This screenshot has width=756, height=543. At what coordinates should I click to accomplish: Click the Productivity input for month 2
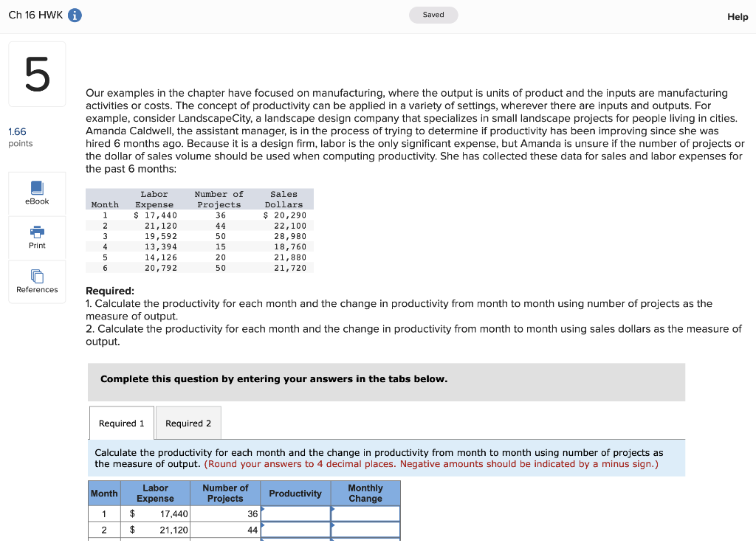pos(295,528)
